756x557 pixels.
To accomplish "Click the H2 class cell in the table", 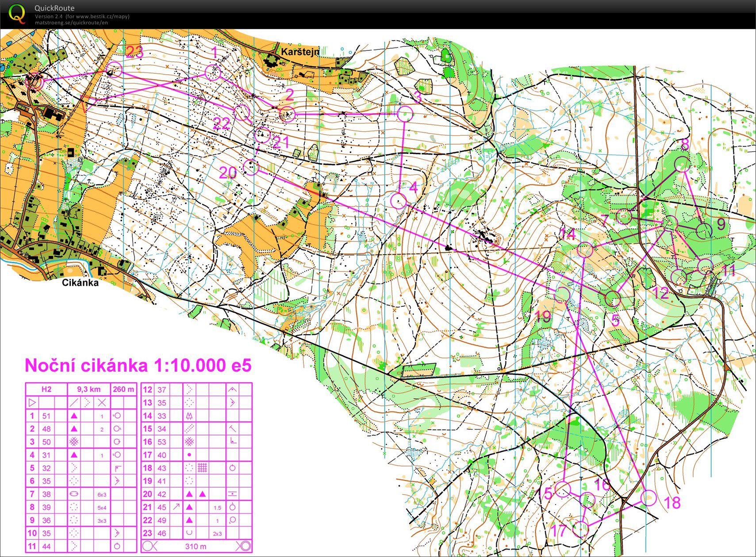I will pyautogui.click(x=46, y=389).
